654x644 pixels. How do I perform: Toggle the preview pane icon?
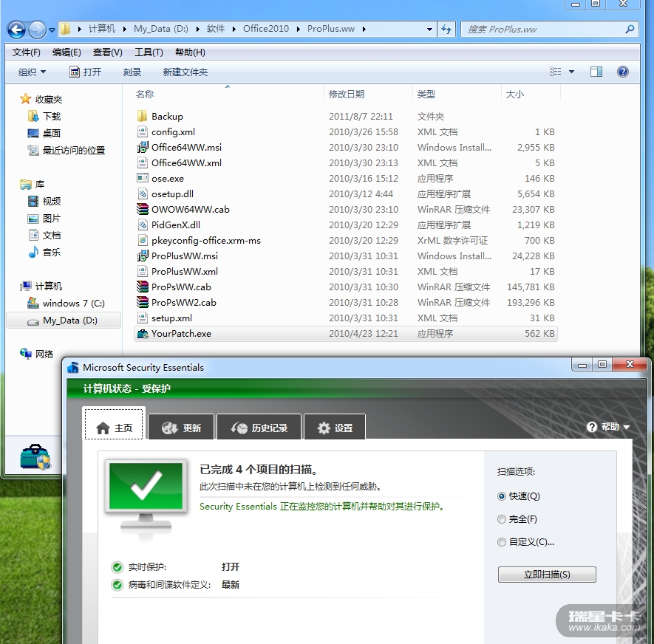[596, 72]
